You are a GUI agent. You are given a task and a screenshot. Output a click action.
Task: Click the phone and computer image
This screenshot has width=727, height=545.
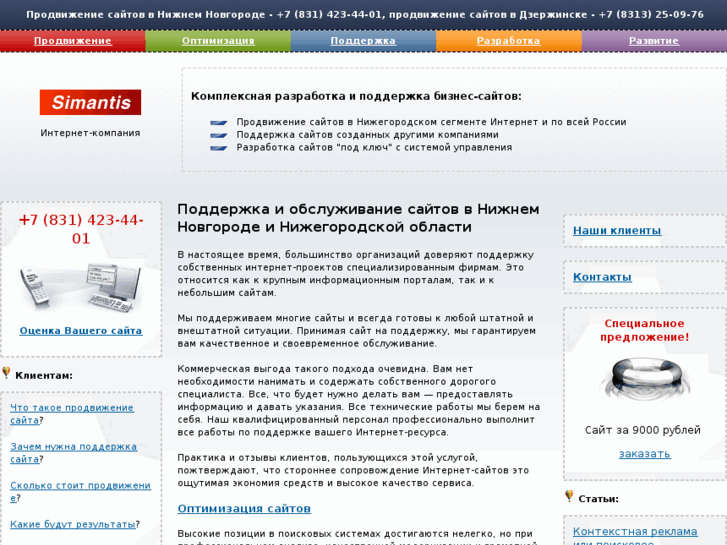tap(81, 288)
